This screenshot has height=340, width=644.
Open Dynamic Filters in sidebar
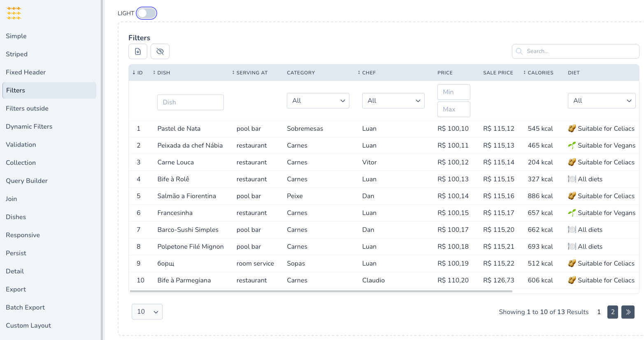click(x=29, y=127)
